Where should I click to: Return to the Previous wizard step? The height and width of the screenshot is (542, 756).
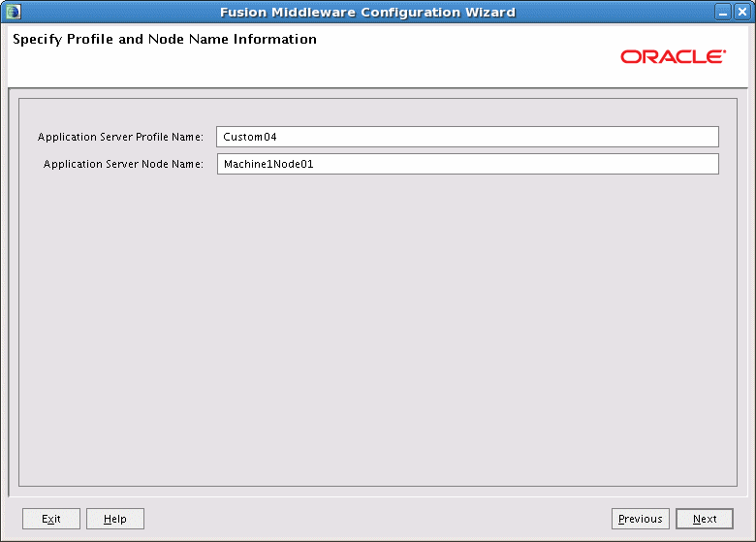pos(641,519)
